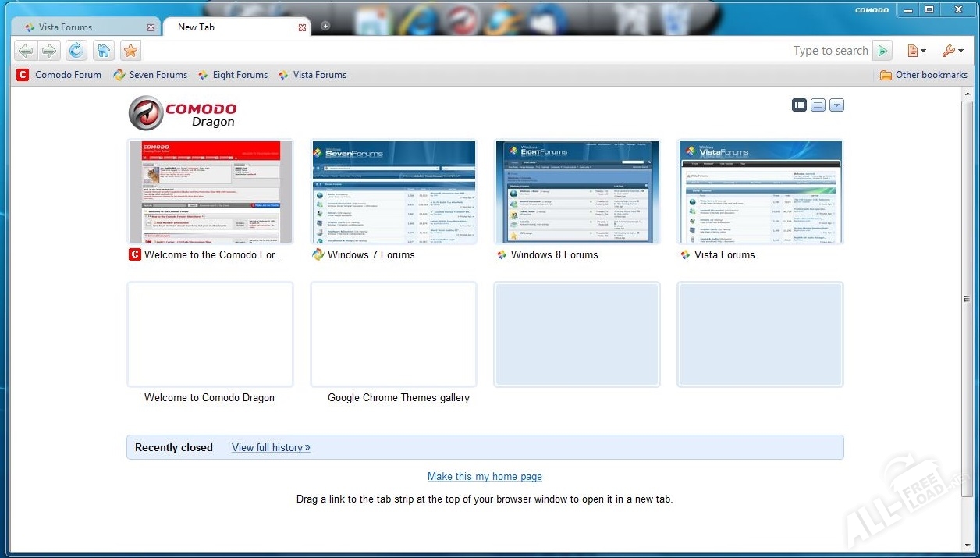Image resolution: width=980 pixels, height=558 pixels.
Task: Click the Back navigation arrow
Action: click(26, 51)
